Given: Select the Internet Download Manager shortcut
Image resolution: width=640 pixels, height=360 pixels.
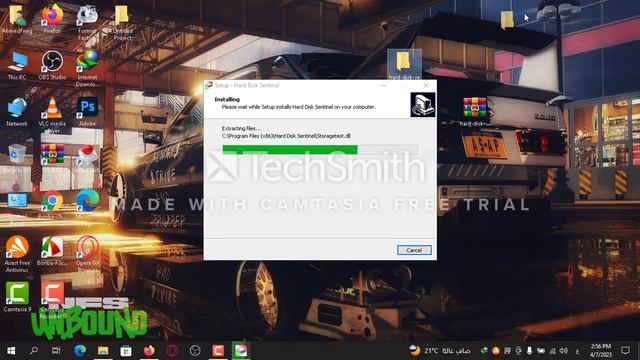Looking at the screenshot, I should click(87, 69).
